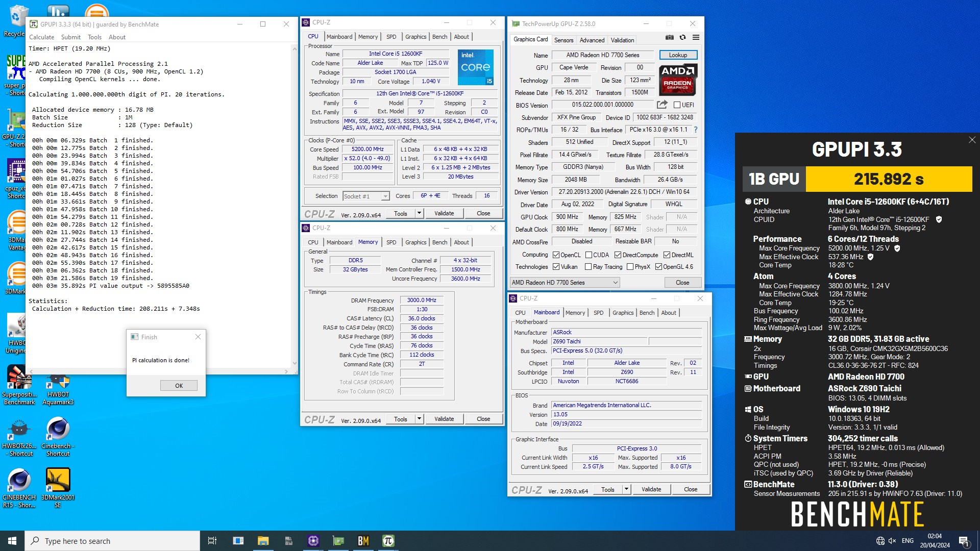Click the Lookup button in GPU-Z
Image resolution: width=980 pixels, height=551 pixels.
pyautogui.click(x=678, y=55)
